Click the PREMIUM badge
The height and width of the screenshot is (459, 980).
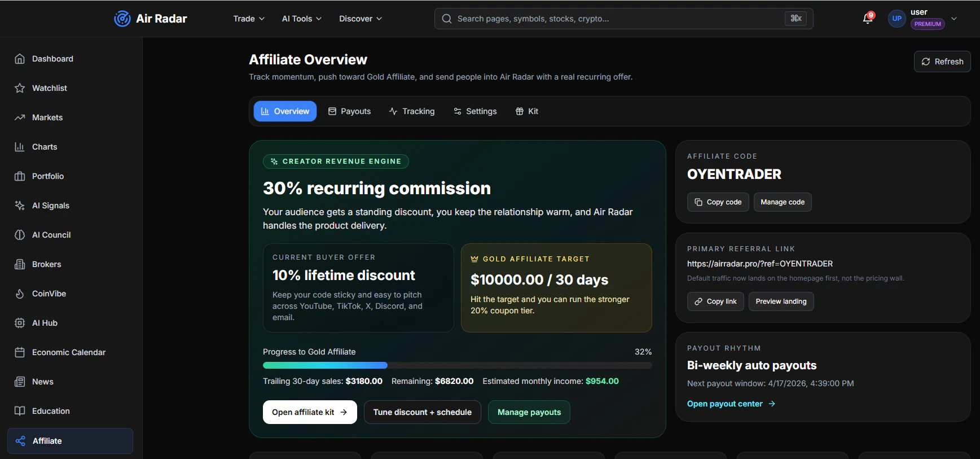pyautogui.click(x=928, y=24)
